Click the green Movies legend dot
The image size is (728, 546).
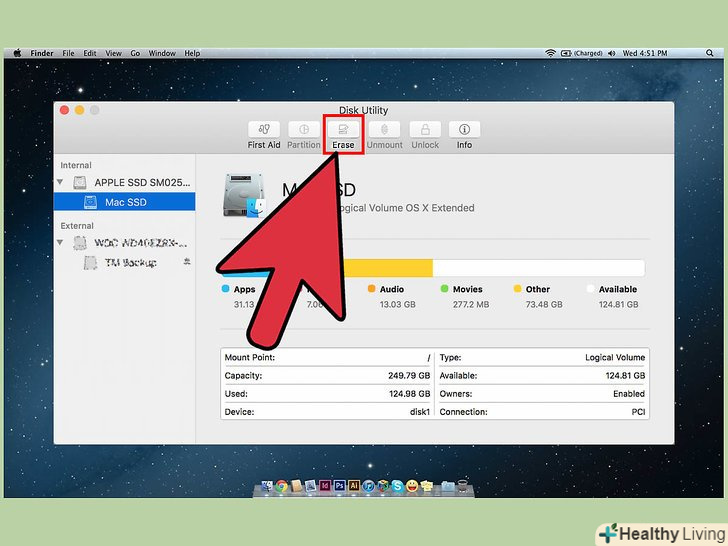[x=444, y=288]
